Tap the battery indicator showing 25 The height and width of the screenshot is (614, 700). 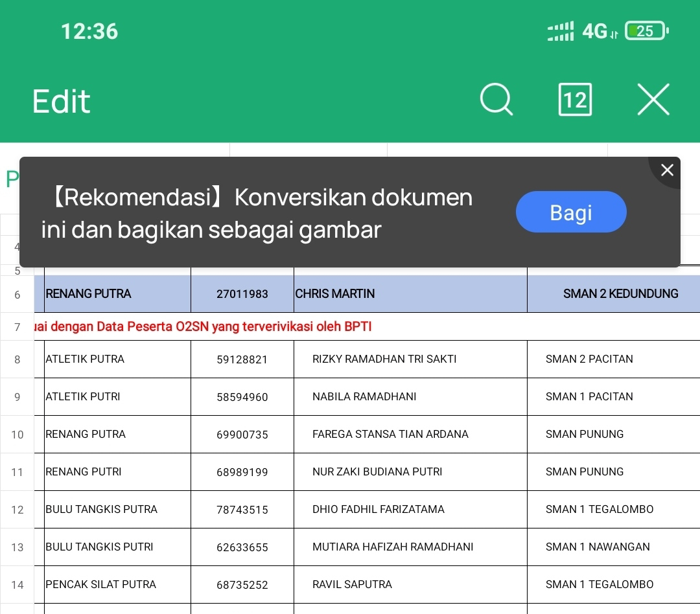coord(646,31)
